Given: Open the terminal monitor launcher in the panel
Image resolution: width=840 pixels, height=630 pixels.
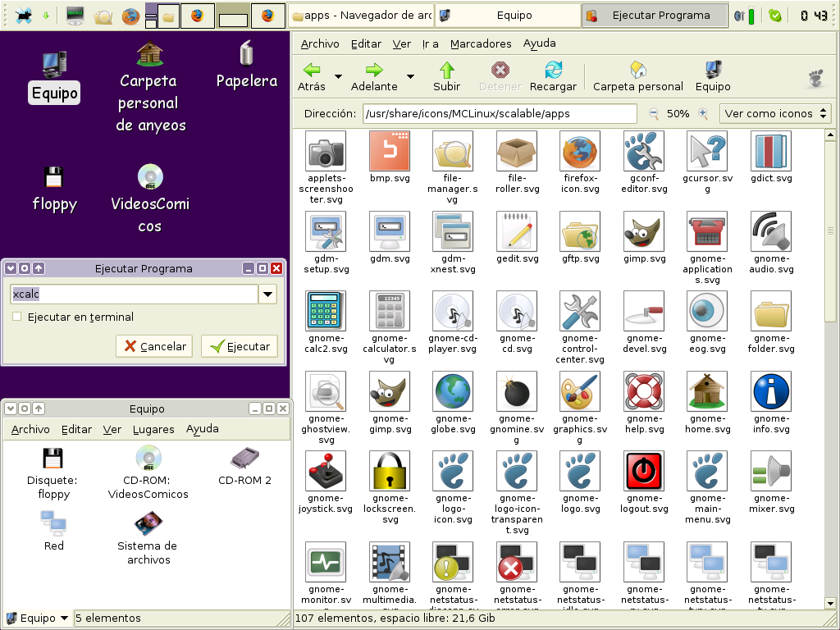Looking at the screenshot, I should point(75,16).
